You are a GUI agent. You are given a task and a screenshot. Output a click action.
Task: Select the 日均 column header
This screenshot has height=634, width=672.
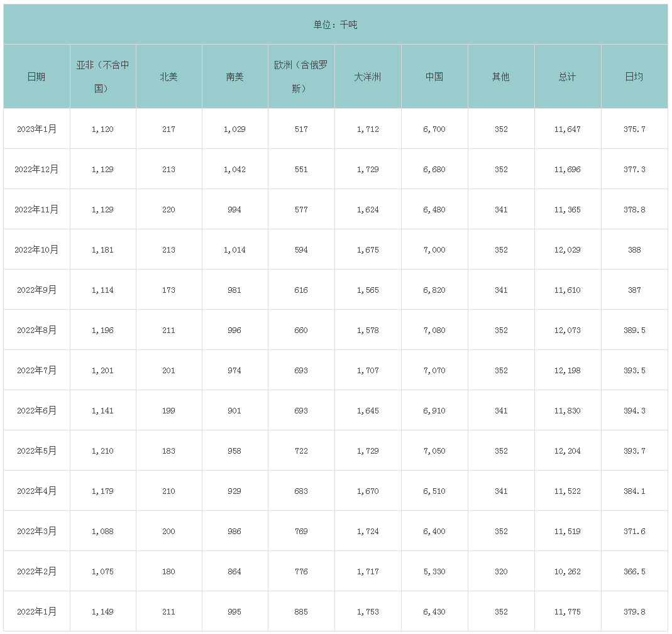coord(634,77)
